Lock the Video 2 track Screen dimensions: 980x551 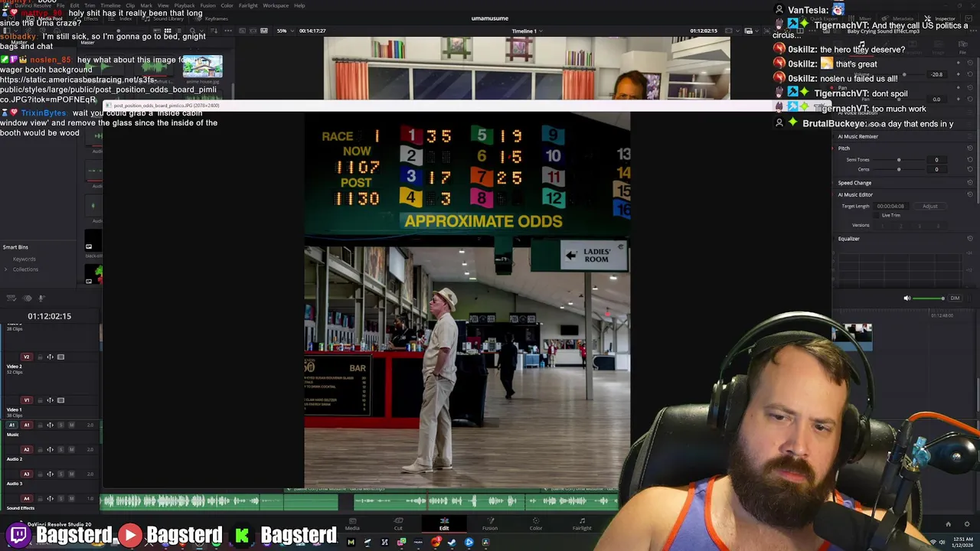40,357
